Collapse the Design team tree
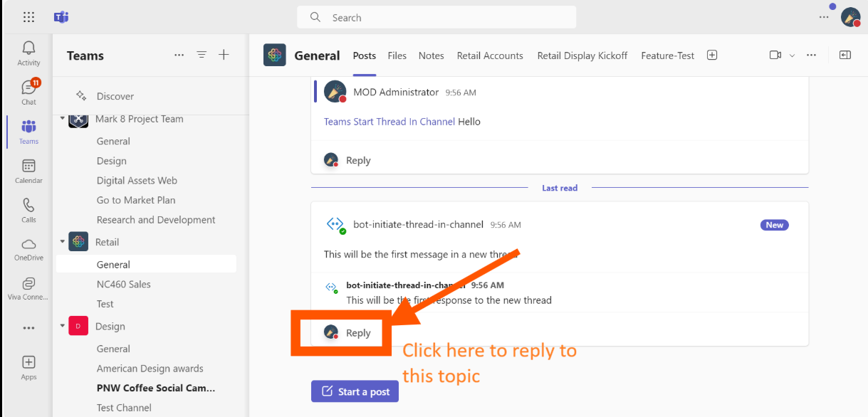This screenshot has width=868, height=417. [62, 326]
